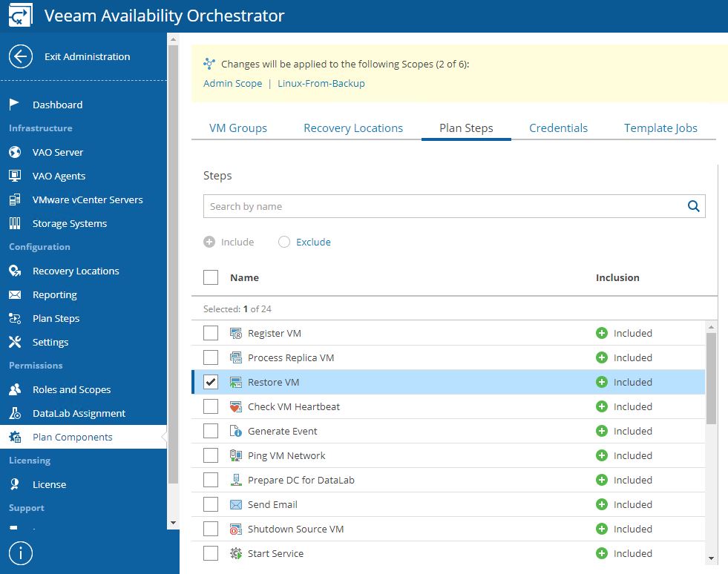Check the Ping VM Network checkbox
This screenshot has width=728, height=574.
coord(211,455)
